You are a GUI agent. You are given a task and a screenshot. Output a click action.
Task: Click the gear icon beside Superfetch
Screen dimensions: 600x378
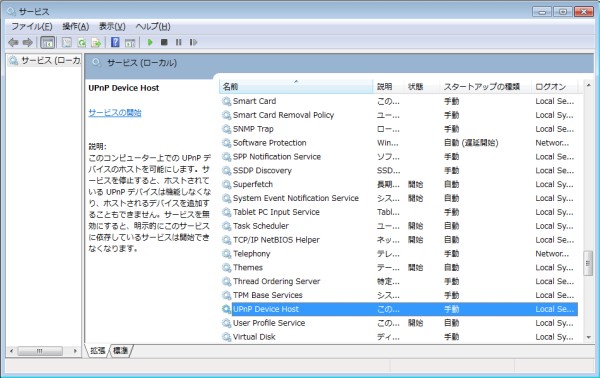227,184
